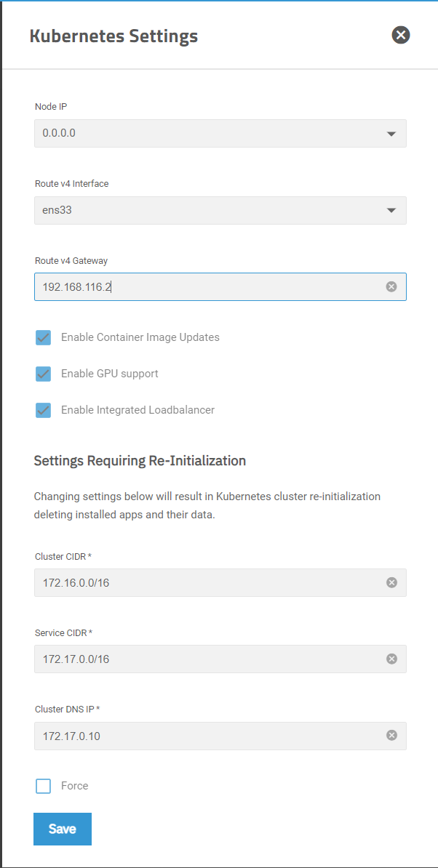Viewport: 438px width, 868px height.
Task: Uncheck Enable GPU support
Action: point(43,374)
